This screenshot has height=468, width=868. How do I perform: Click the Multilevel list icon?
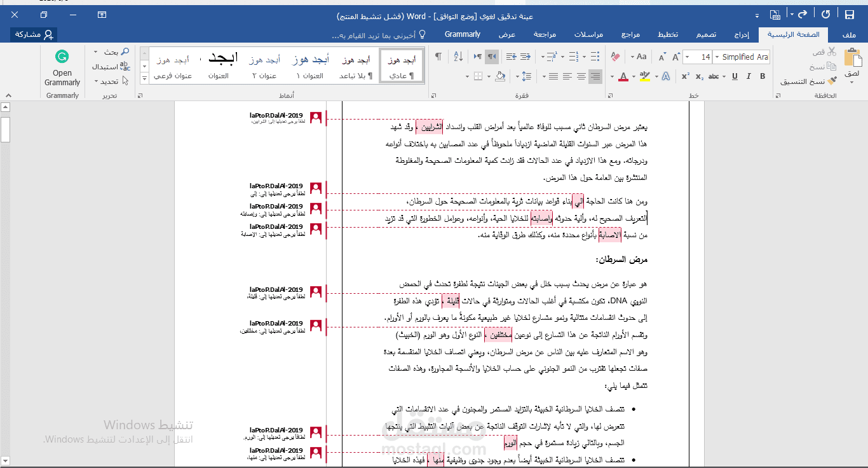coord(552,57)
